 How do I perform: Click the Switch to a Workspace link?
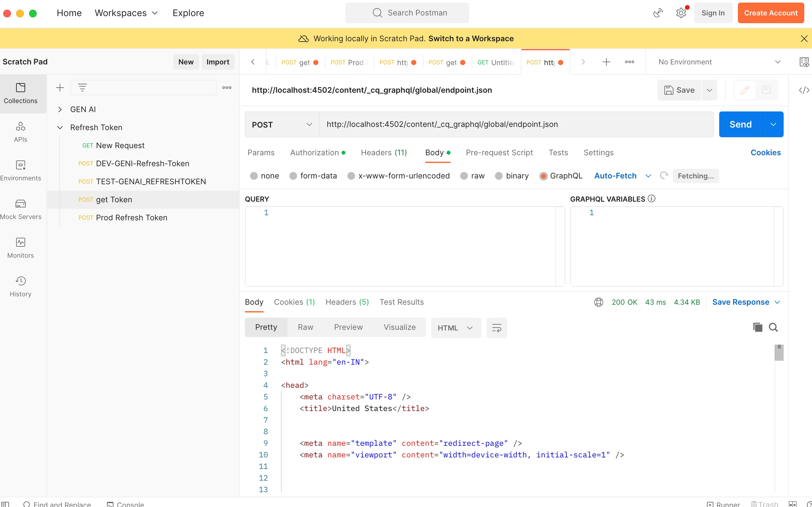point(471,39)
